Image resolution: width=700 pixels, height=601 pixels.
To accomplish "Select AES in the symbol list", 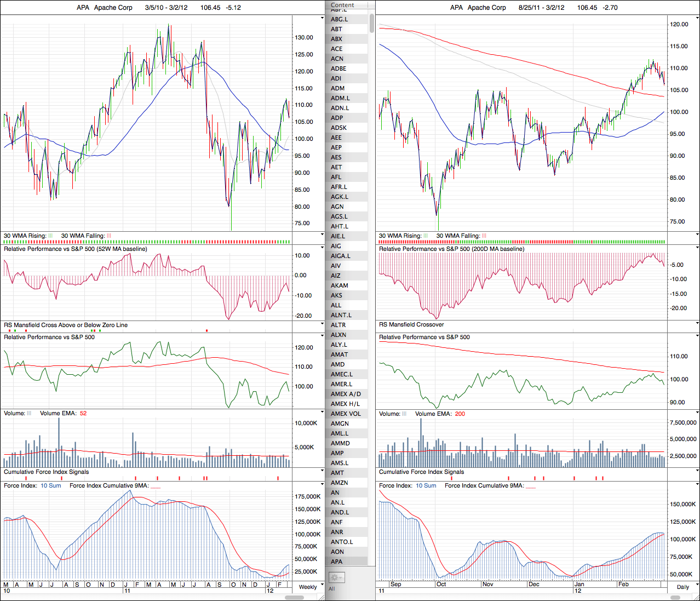I will pyautogui.click(x=347, y=157).
